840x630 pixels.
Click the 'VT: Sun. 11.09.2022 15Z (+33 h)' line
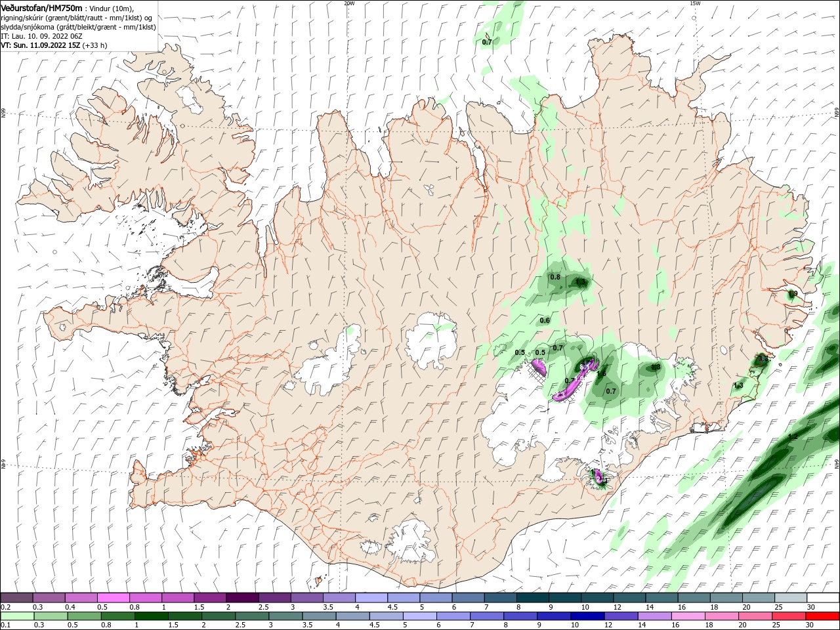tap(54, 45)
